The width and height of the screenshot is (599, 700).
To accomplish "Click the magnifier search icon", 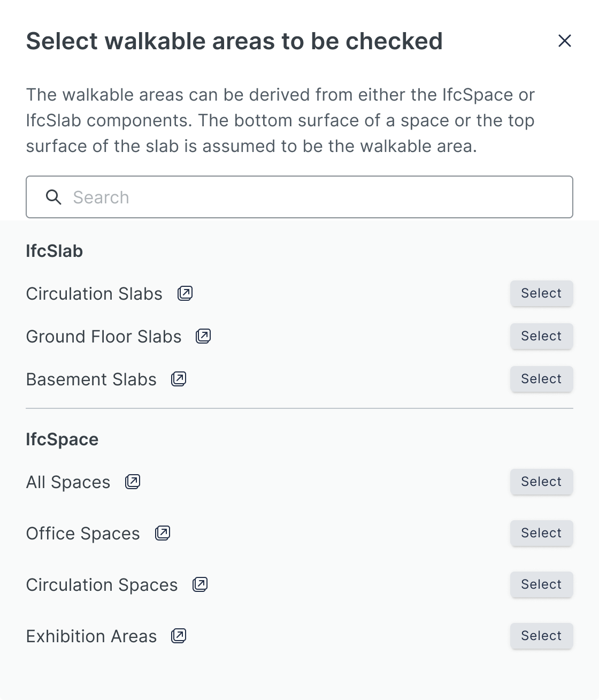I will point(53,197).
